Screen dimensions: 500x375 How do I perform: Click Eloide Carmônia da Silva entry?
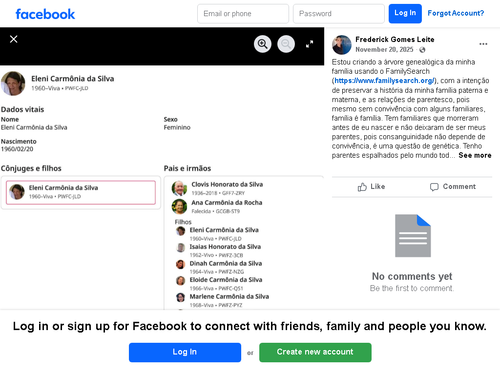(x=226, y=280)
